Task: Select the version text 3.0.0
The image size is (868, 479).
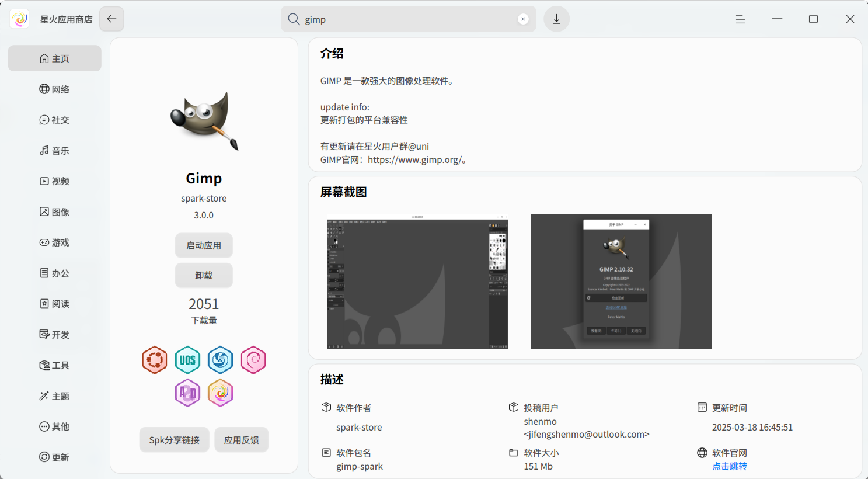Action: pyautogui.click(x=204, y=215)
